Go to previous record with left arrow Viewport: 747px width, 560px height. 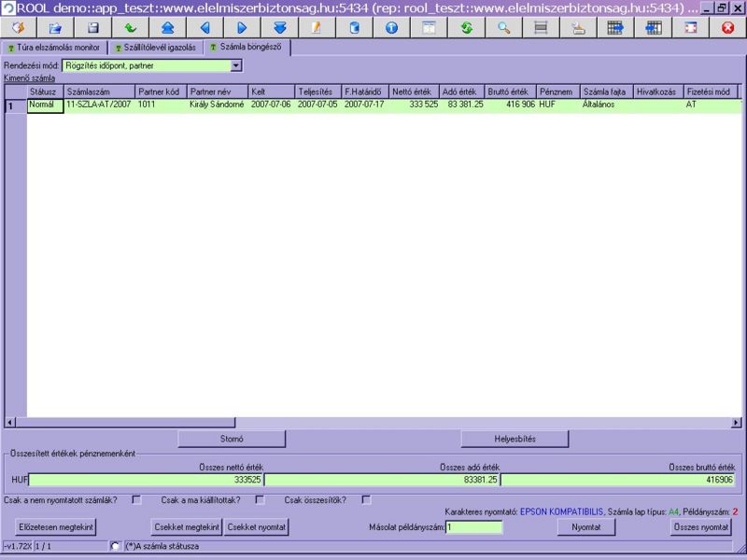pos(204,28)
